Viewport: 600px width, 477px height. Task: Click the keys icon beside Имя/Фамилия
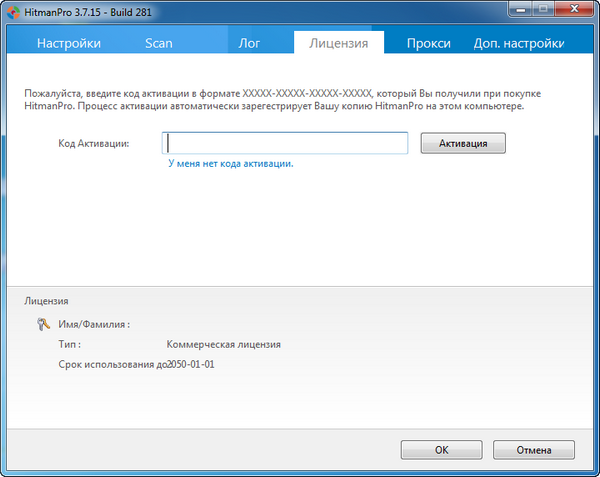coord(43,324)
